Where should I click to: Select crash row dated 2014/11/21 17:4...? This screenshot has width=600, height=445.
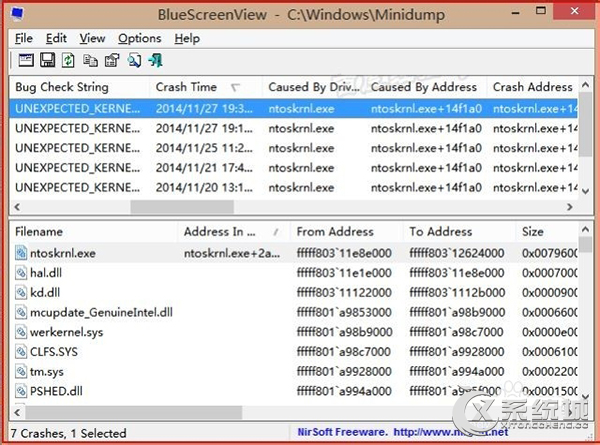[293, 168]
